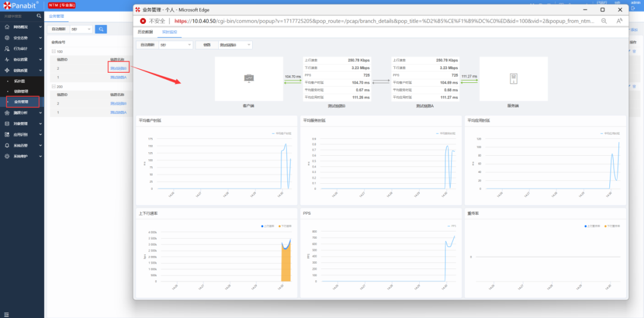Switch to the 历史数据 tab
The image size is (644, 318).
[145, 32]
